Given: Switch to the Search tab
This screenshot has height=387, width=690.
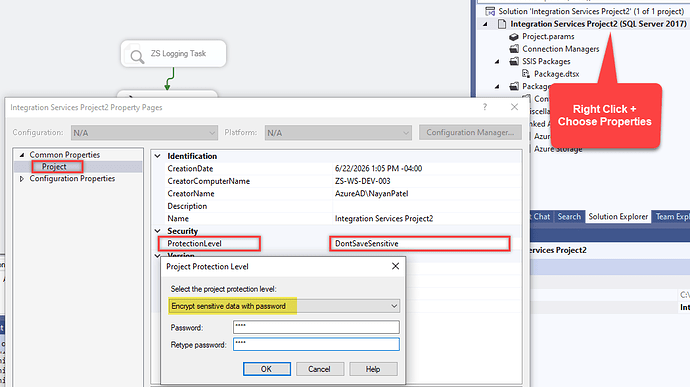Looking at the screenshot, I should 569,217.
